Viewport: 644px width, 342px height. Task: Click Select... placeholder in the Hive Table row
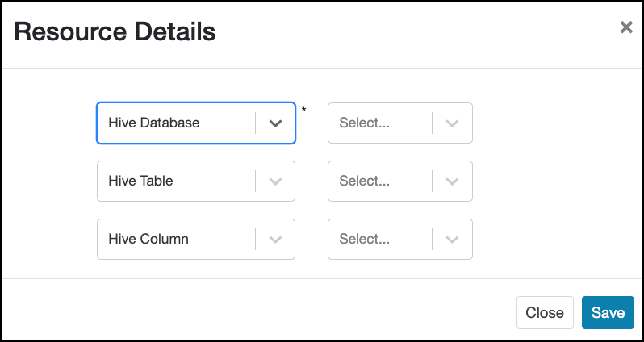365,181
